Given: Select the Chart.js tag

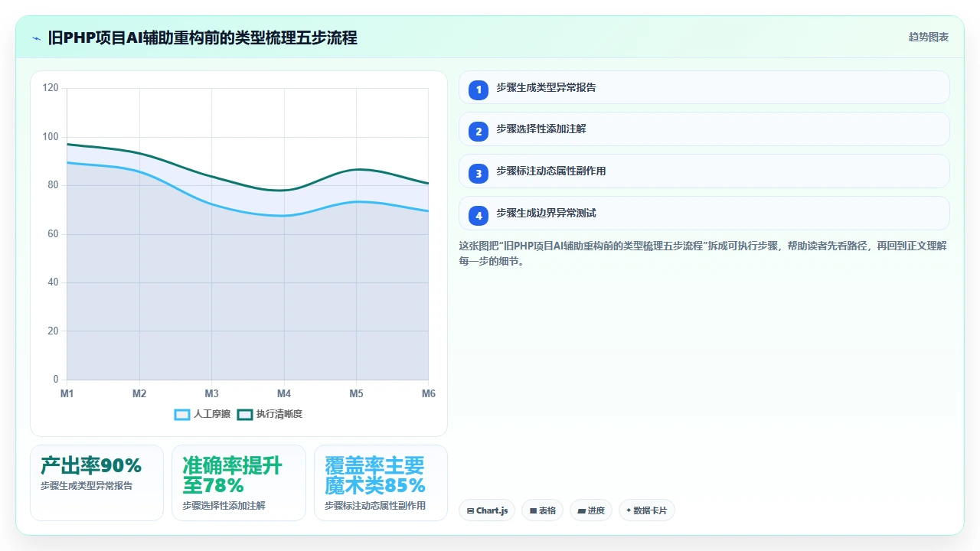Looking at the screenshot, I should pyautogui.click(x=488, y=510).
